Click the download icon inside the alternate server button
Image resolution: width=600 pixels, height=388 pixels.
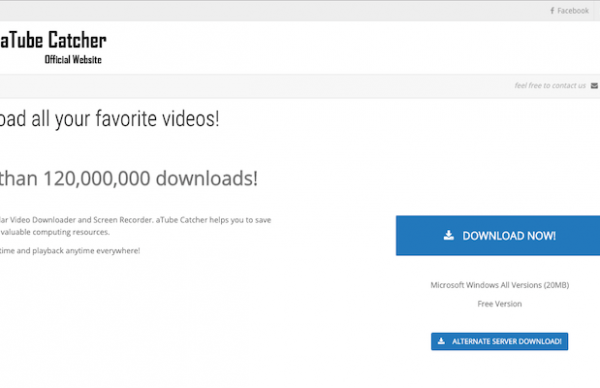[441, 341]
